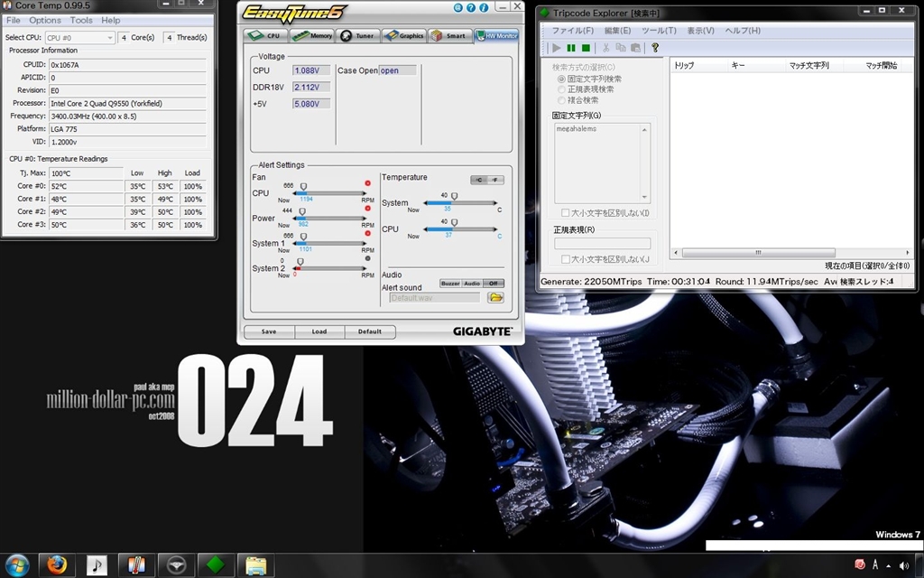Screen dimensions: 924x578
Task: Click the 正規表現 input field
Action: [x=602, y=243]
